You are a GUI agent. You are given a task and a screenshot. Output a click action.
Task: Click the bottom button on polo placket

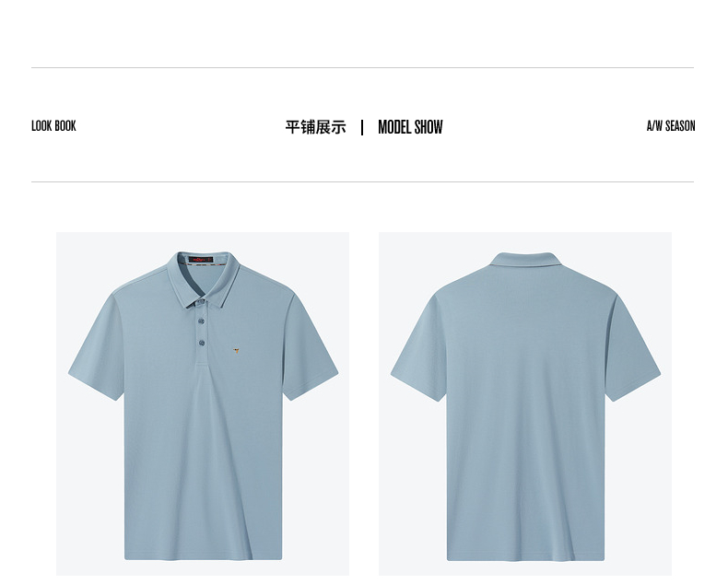(202, 343)
